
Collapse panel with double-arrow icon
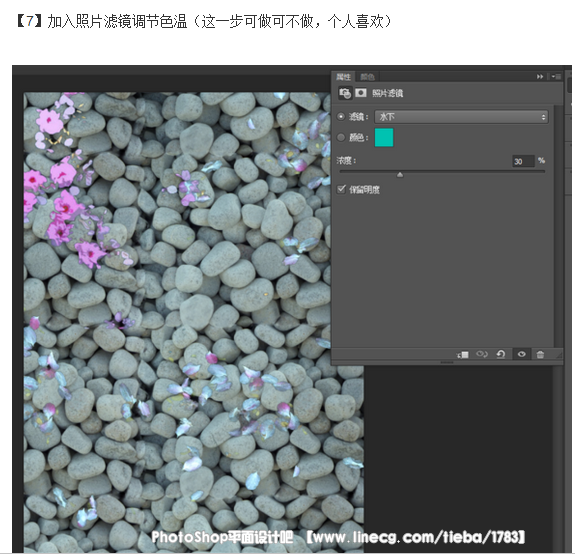pos(539,77)
